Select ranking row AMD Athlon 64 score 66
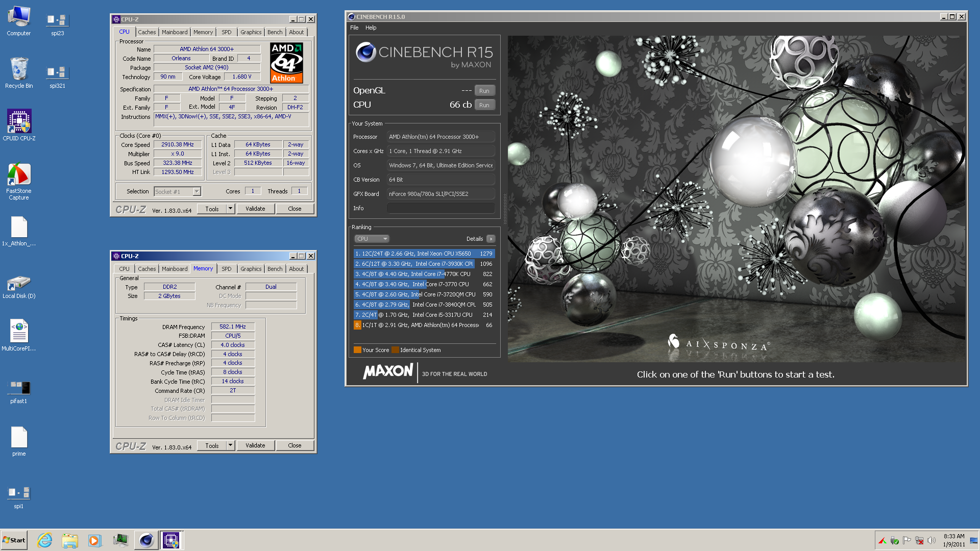The width and height of the screenshot is (980, 551). (424, 325)
